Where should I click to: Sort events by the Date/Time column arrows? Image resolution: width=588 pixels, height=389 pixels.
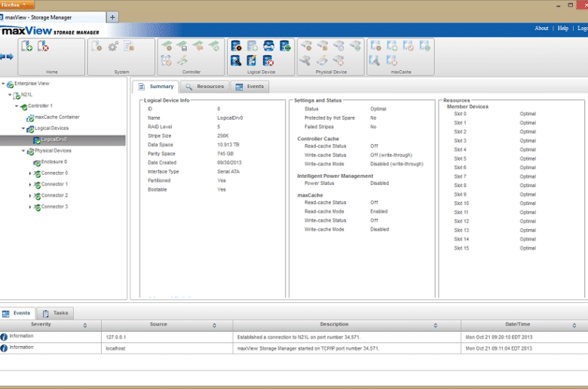point(574,325)
